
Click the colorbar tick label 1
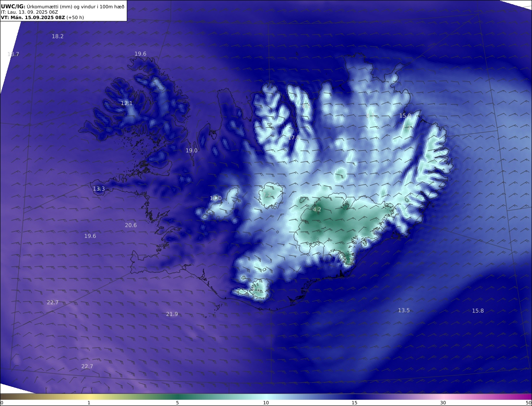[89, 403]
